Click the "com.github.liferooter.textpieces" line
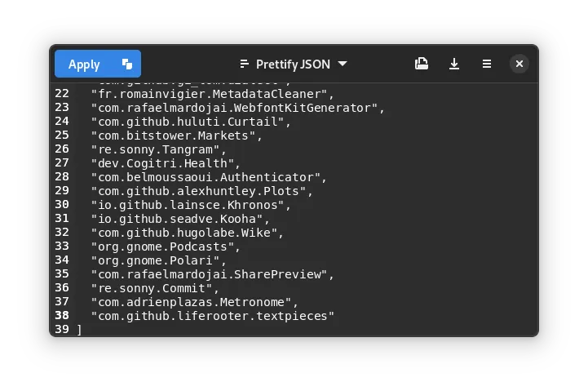 click(x=213, y=316)
